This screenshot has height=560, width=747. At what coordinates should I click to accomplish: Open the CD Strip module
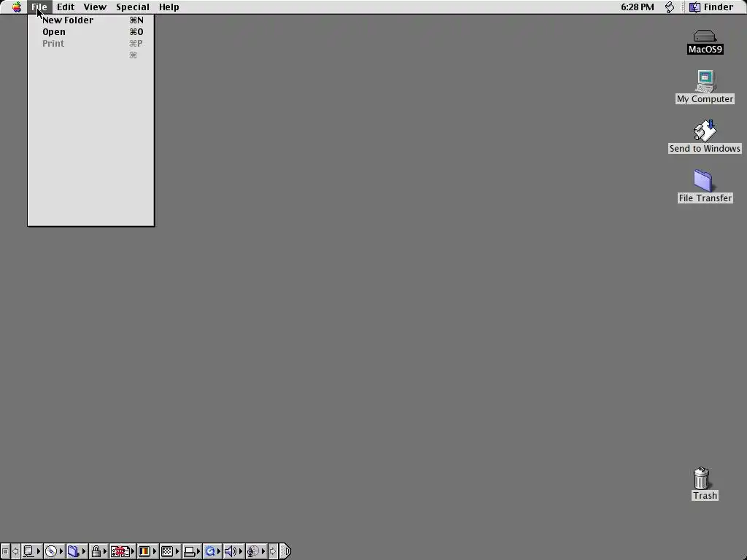coord(54,551)
